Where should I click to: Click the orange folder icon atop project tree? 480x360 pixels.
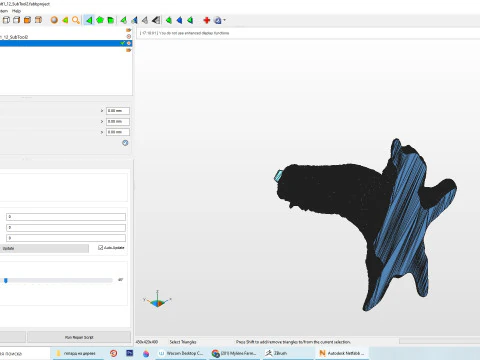coord(129,30)
